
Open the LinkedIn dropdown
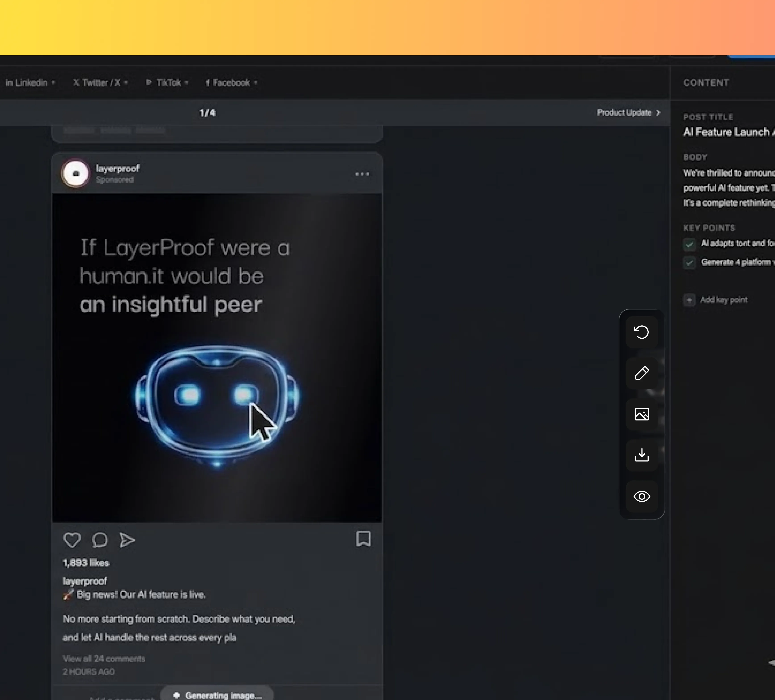coord(30,83)
